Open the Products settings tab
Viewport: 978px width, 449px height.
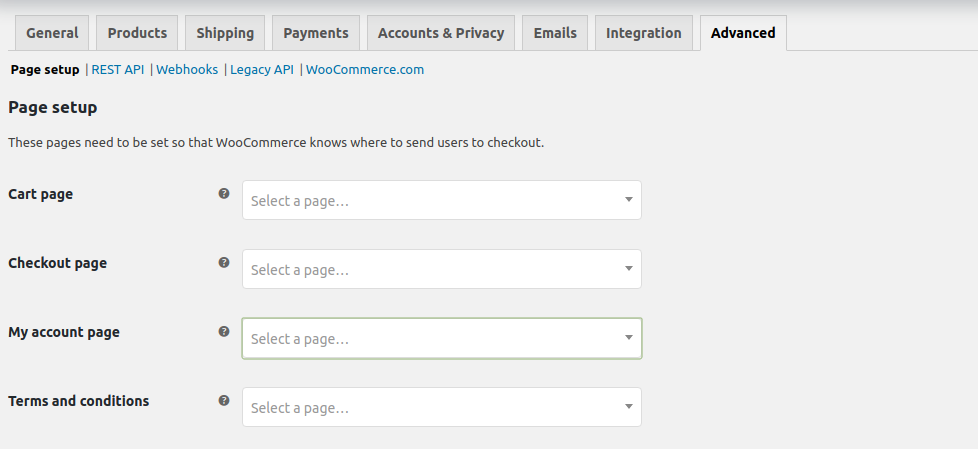coord(137,33)
